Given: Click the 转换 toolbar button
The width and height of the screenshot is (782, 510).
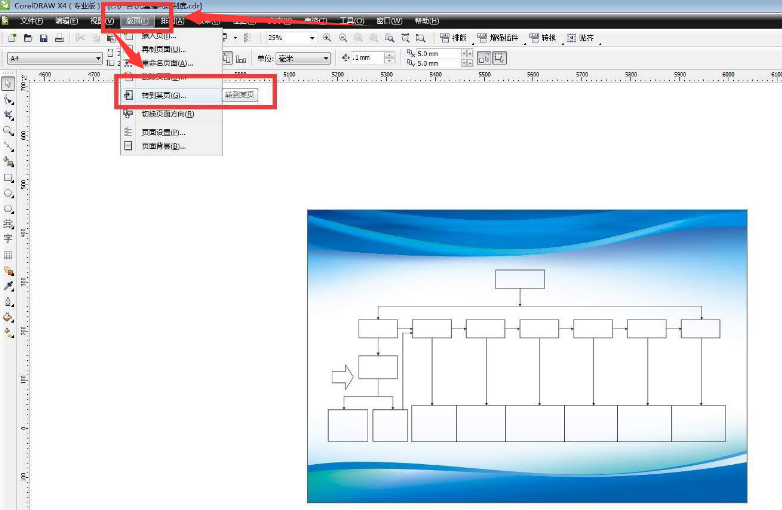Looking at the screenshot, I should click(x=543, y=38).
